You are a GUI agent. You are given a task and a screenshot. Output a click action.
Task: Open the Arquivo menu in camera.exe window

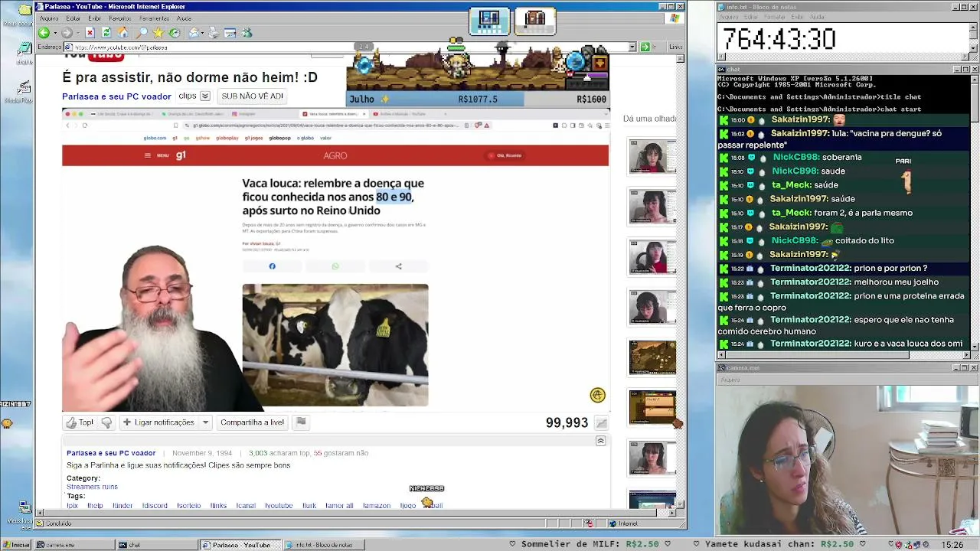click(730, 380)
